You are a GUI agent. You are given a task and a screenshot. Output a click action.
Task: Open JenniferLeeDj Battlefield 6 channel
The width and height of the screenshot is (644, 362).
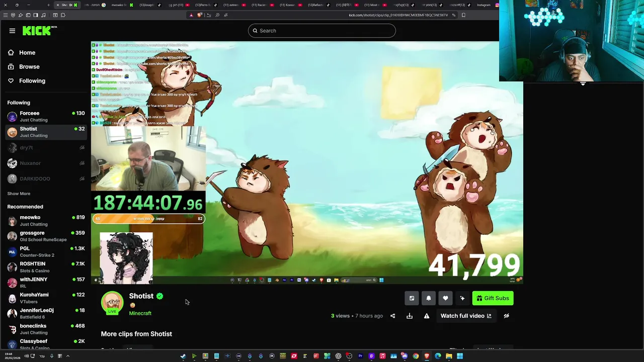(x=46, y=314)
